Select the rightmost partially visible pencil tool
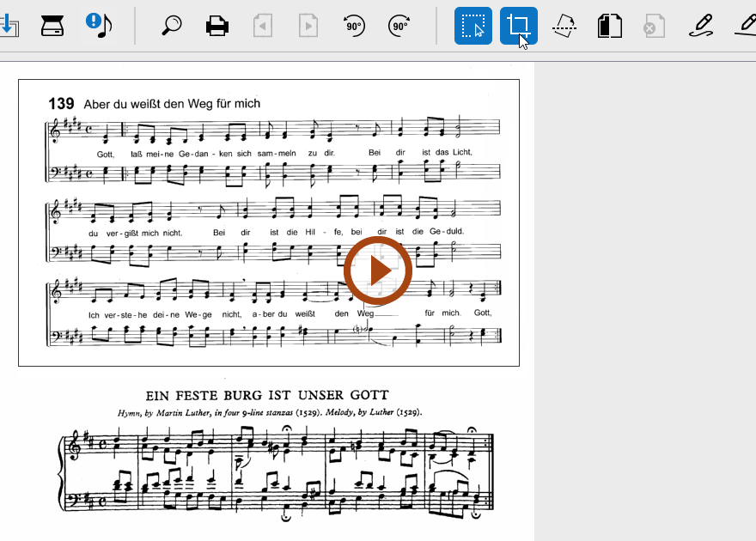This screenshot has width=756, height=541. point(747,26)
